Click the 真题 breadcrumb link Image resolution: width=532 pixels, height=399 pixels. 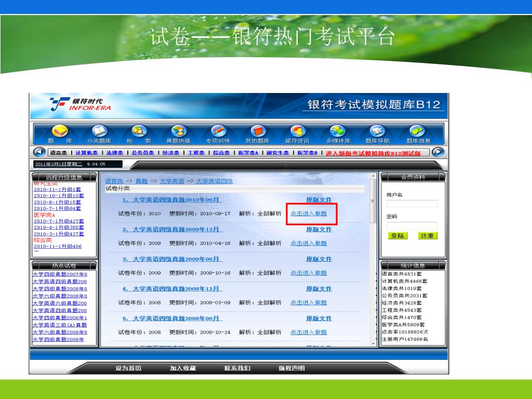point(141,181)
